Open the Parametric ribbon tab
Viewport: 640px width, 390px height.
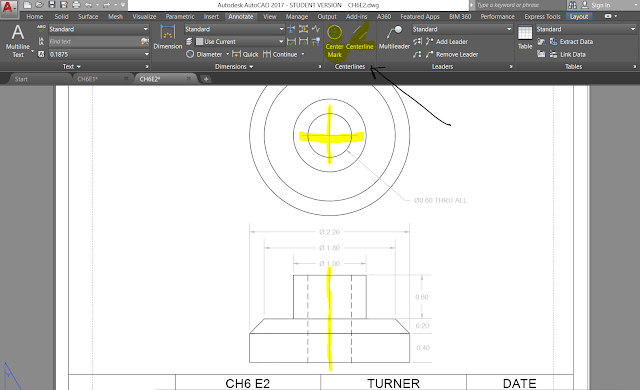[180, 17]
